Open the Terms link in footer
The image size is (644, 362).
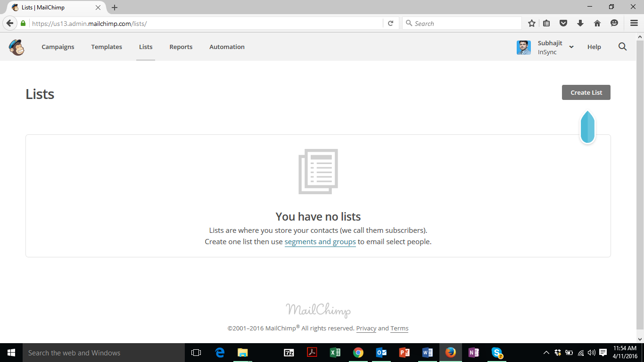(399, 329)
